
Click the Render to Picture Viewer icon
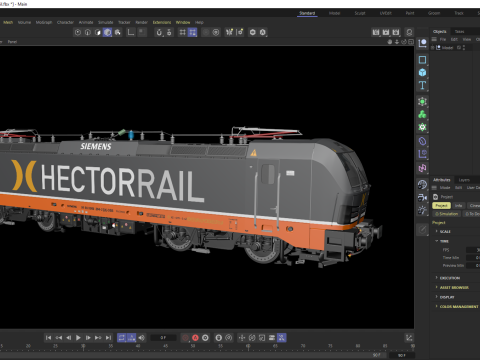point(386,32)
